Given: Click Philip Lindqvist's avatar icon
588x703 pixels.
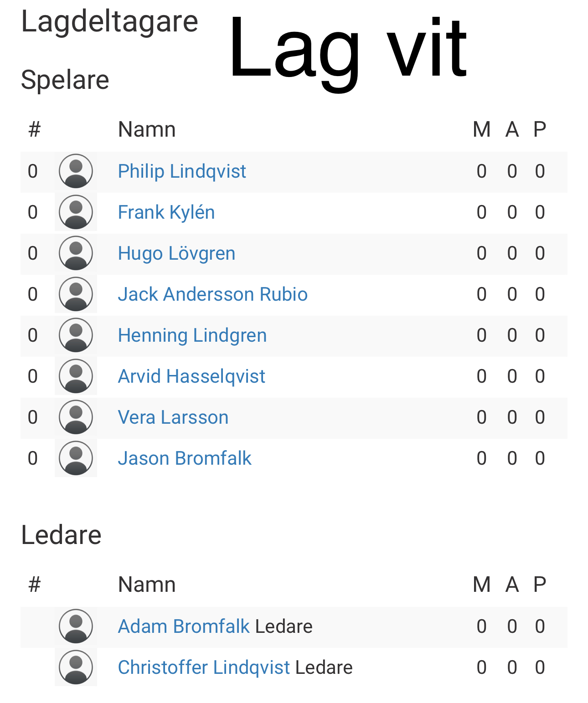Looking at the screenshot, I should point(76,171).
